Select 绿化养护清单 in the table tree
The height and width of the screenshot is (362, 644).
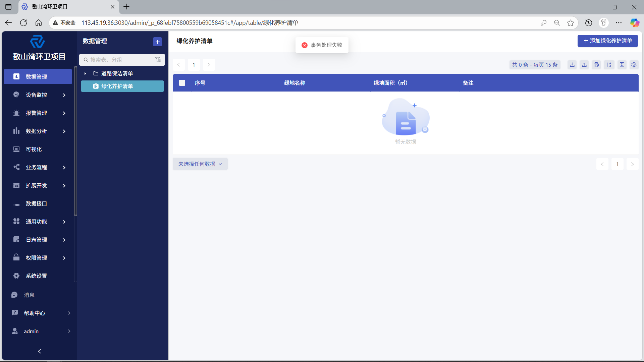point(117,86)
